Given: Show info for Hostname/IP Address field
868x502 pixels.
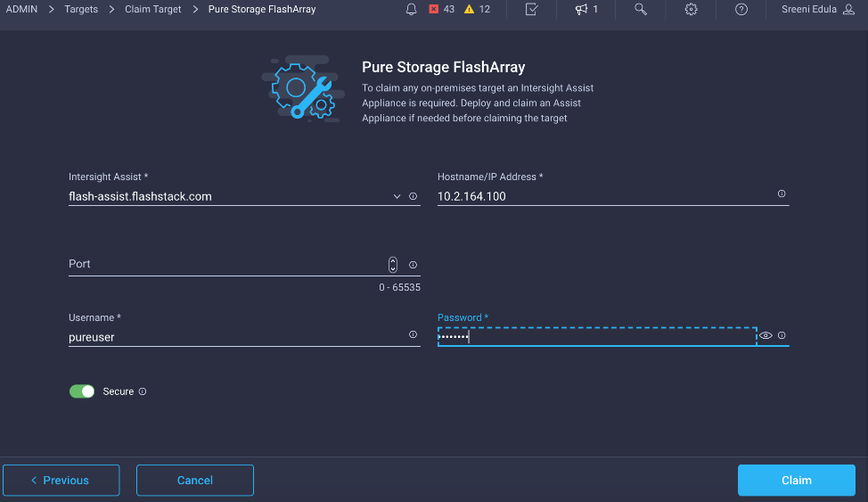Looking at the screenshot, I should pos(782,193).
